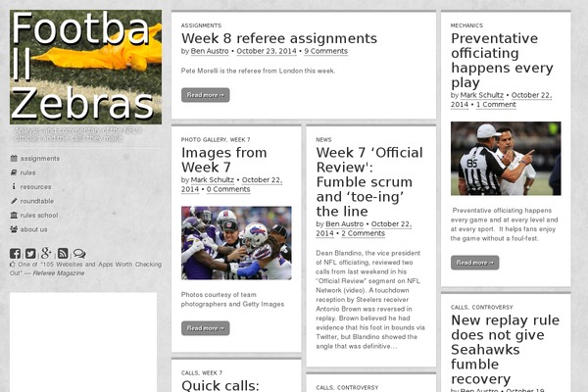Open Images from Week 7 post title
Viewport: 588px width, 392px height.
223,160
